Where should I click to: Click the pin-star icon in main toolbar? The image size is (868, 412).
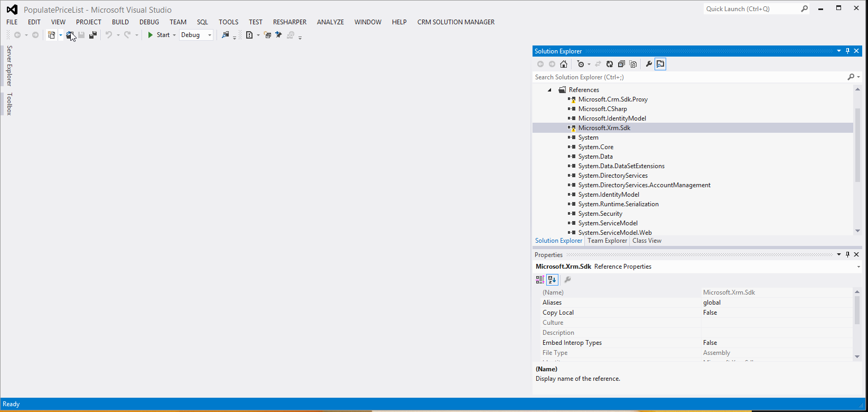tap(278, 35)
